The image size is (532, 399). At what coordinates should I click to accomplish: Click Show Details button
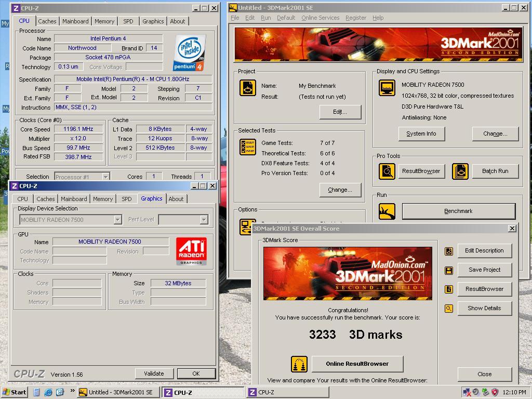tap(485, 309)
